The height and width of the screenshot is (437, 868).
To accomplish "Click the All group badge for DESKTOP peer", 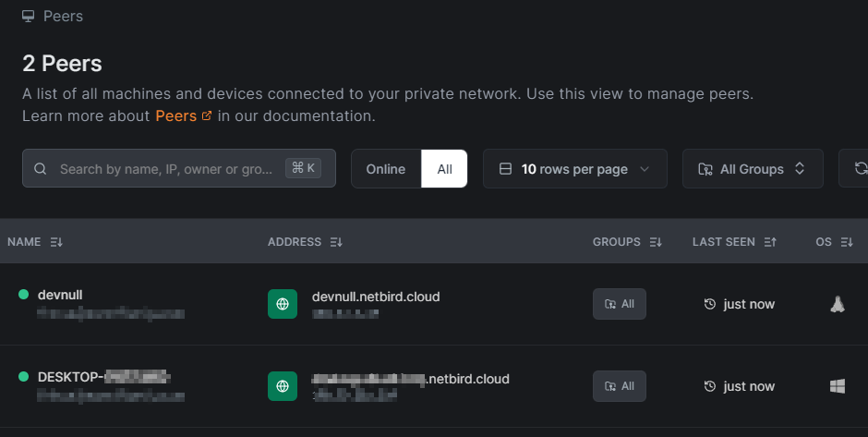I will point(620,386).
